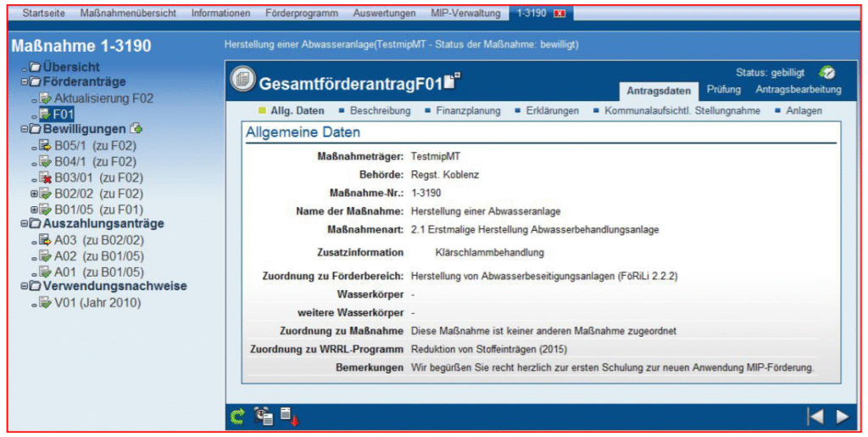The width and height of the screenshot is (868, 437).
Task: Click the alarm clock document icon
Action: [263, 416]
